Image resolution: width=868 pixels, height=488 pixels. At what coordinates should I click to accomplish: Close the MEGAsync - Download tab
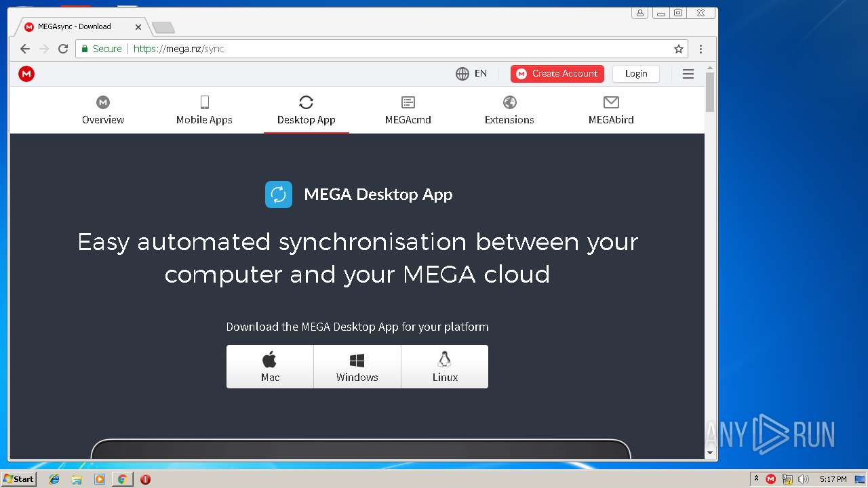[138, 27]
